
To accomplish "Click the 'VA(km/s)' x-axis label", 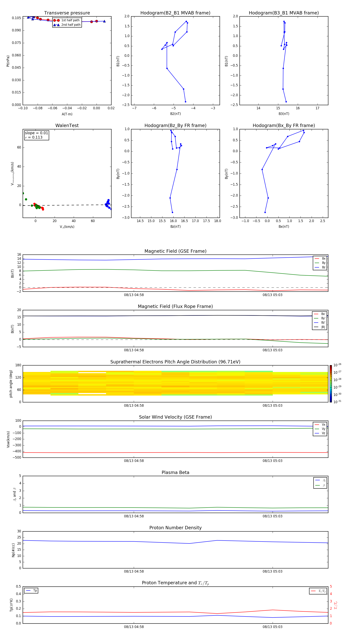I will (x=67, y=227).
